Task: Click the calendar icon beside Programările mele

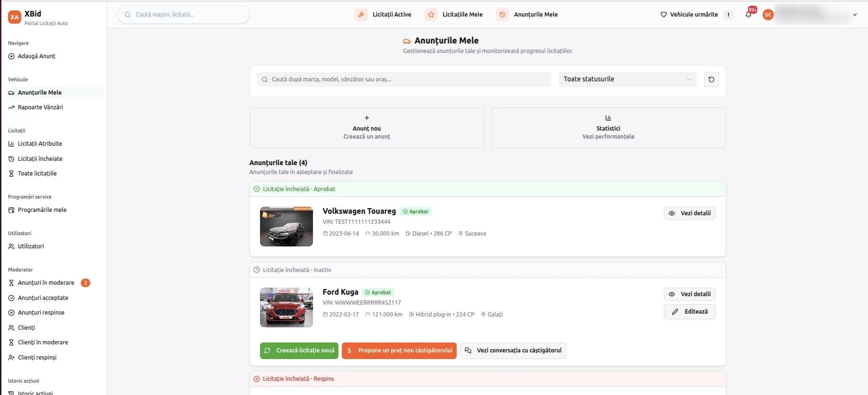Action: [11, 210]
